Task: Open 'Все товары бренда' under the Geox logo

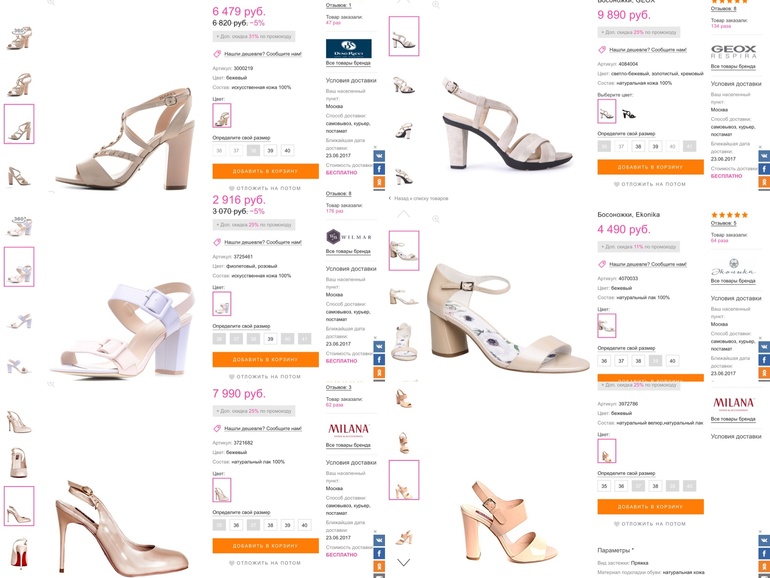Action: click(733, 66)
